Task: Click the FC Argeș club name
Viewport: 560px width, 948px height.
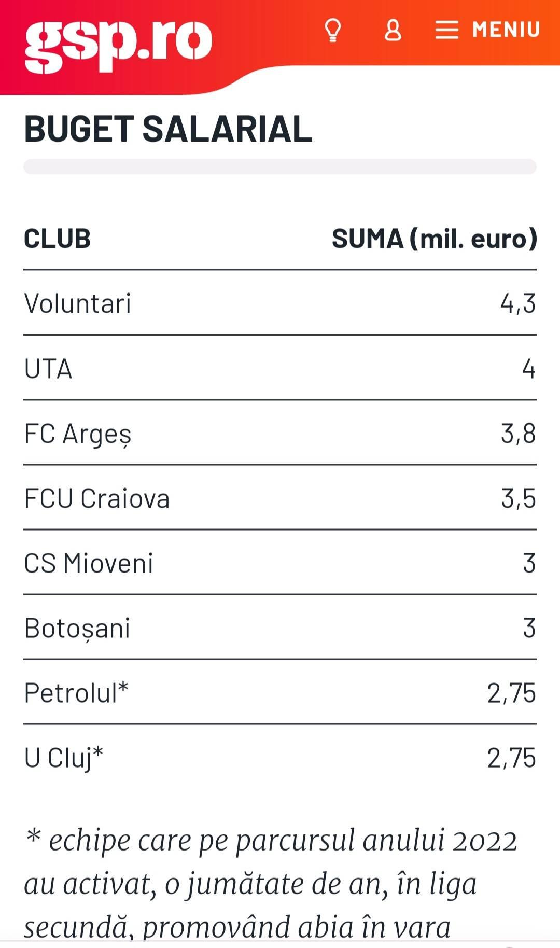Action: 78,434
